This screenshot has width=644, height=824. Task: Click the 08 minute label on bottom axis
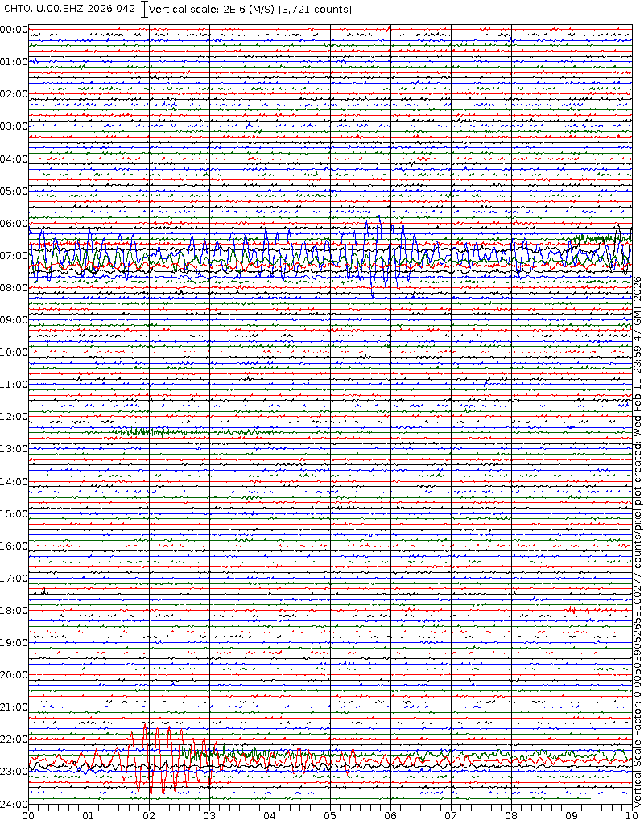[511, 816]
